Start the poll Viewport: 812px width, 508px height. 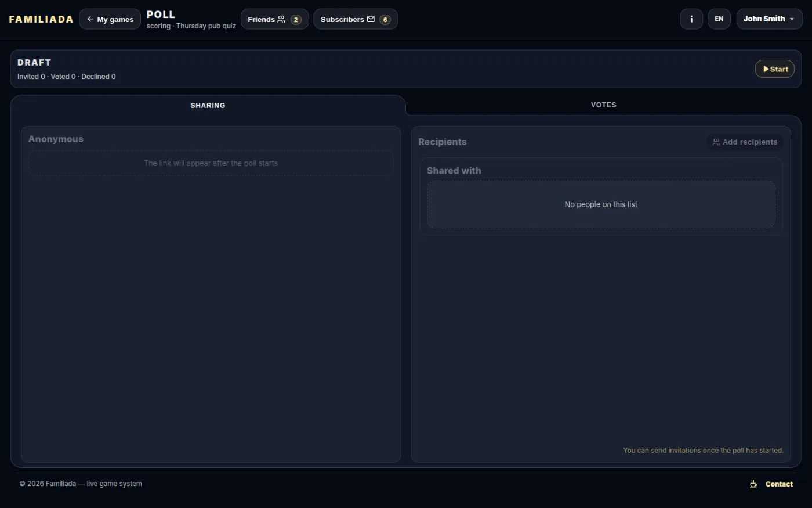click(775, 69)
